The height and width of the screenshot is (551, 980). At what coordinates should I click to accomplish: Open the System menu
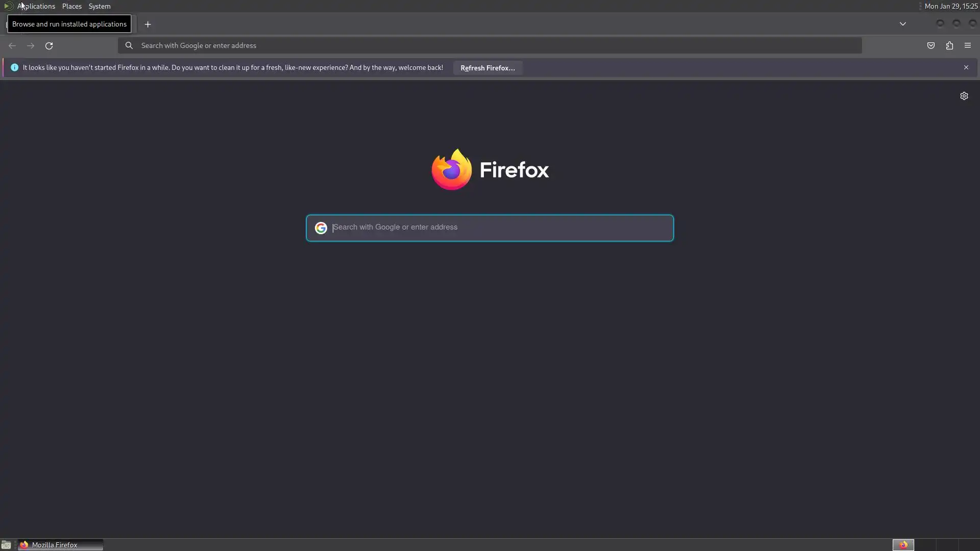click(x=99, y=6)
